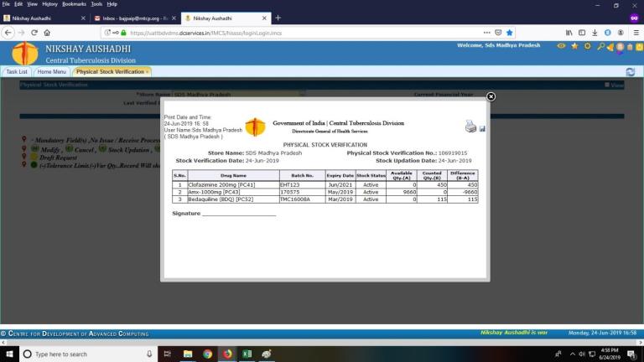Open a new browser tab
The width and height of the screenshot is (644, 362).
pyautogui.click(x=278, y=18)
